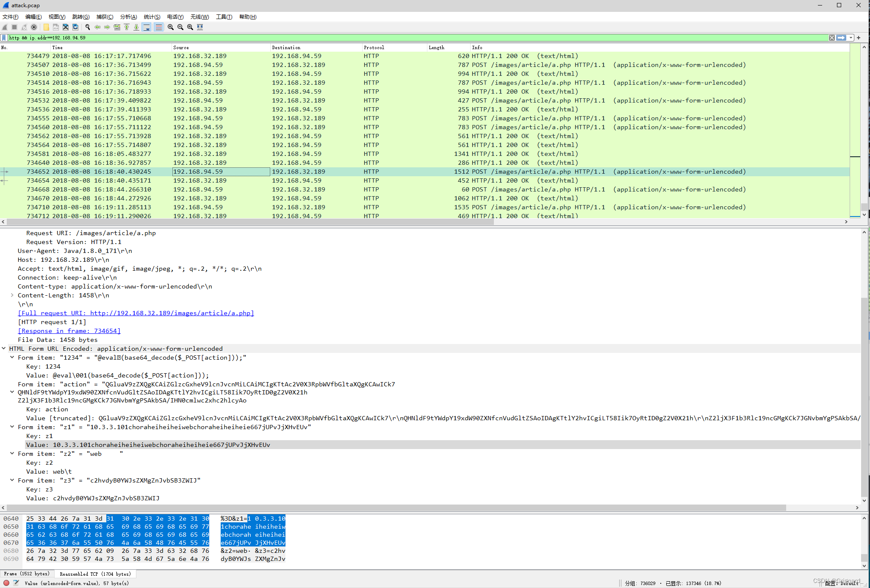Screen dimensions: 870x588
Task: Jump to last packet icon
Action: pyautogui.click(x=136, y=27)
